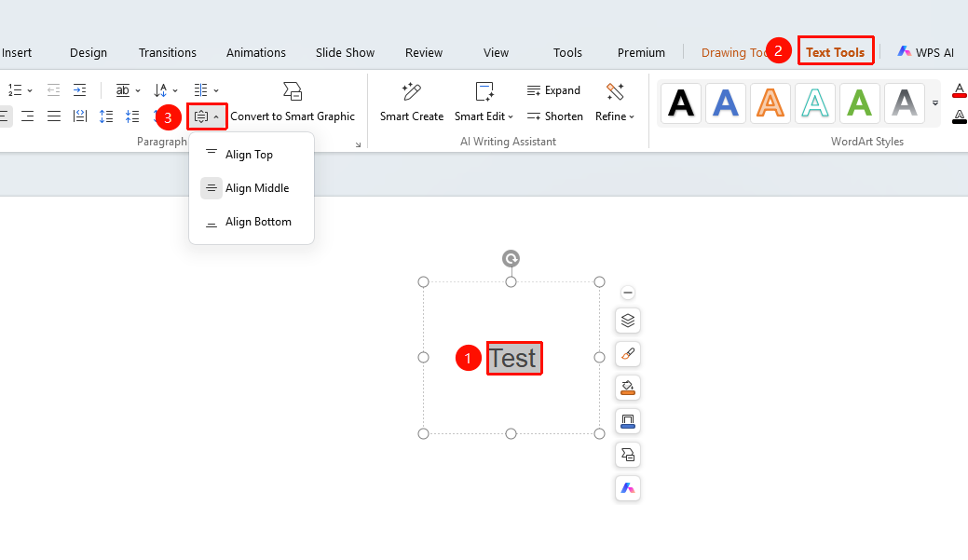Click the Smart Create button
This screenshot has width=968, height=560.
pos(412,102)
